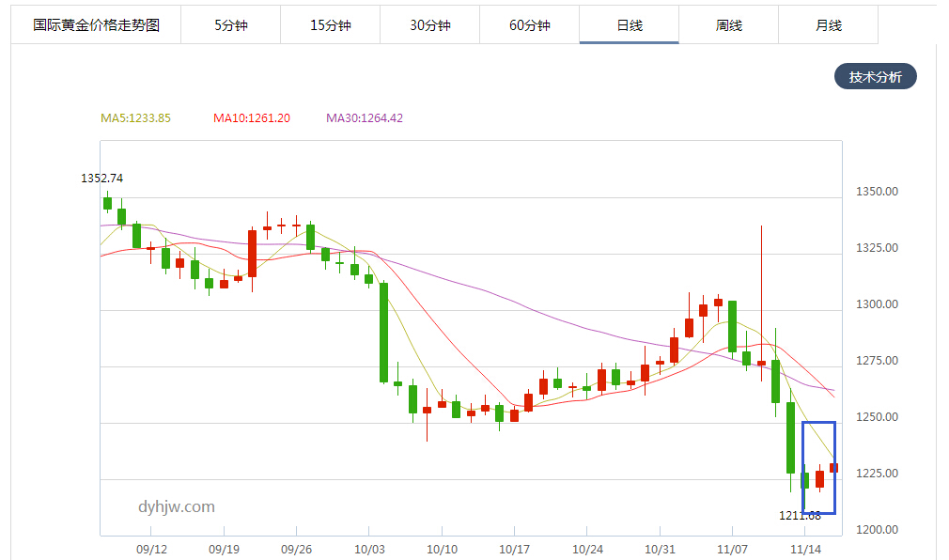Click the 国际黄金价格走势图 title
Viewport: 949px width, 560px height.
click(x=96, y=25)
